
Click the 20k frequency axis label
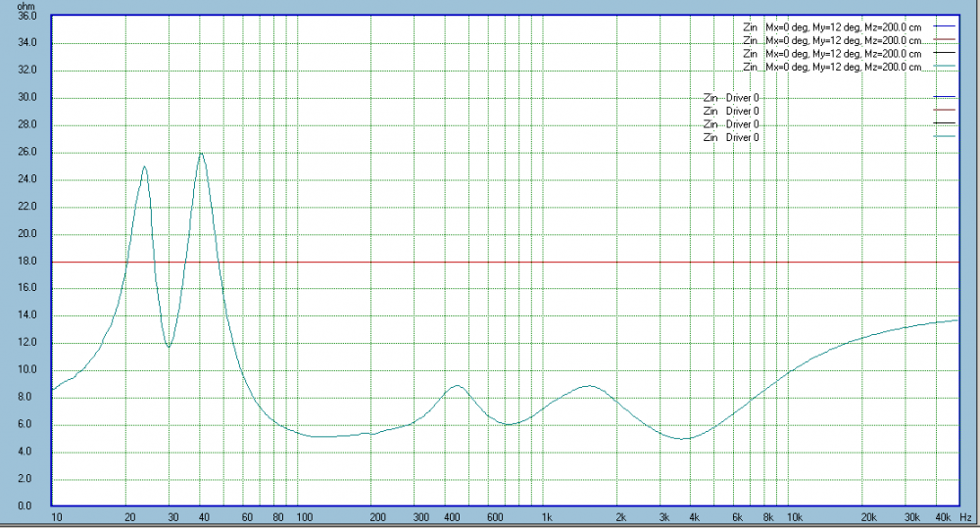coord(868,517)
